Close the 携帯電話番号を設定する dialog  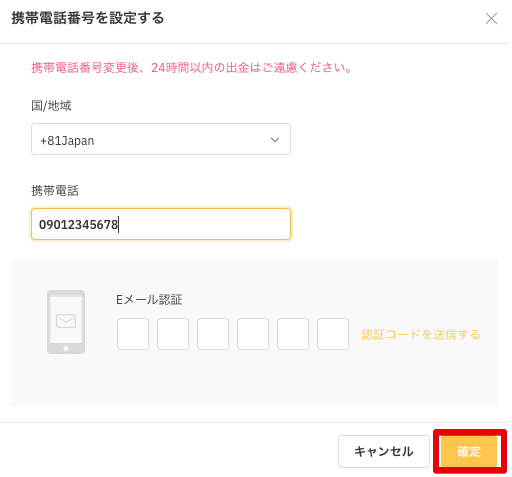click(x=491, y=19)
